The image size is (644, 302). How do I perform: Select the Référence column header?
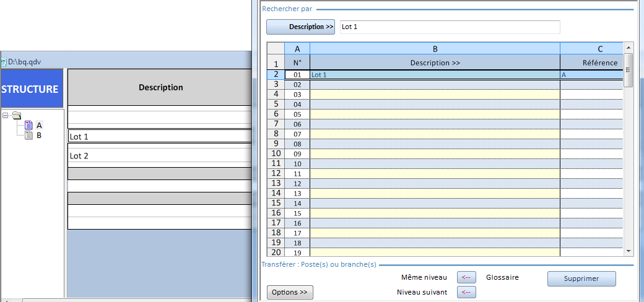tap(599, 63)
